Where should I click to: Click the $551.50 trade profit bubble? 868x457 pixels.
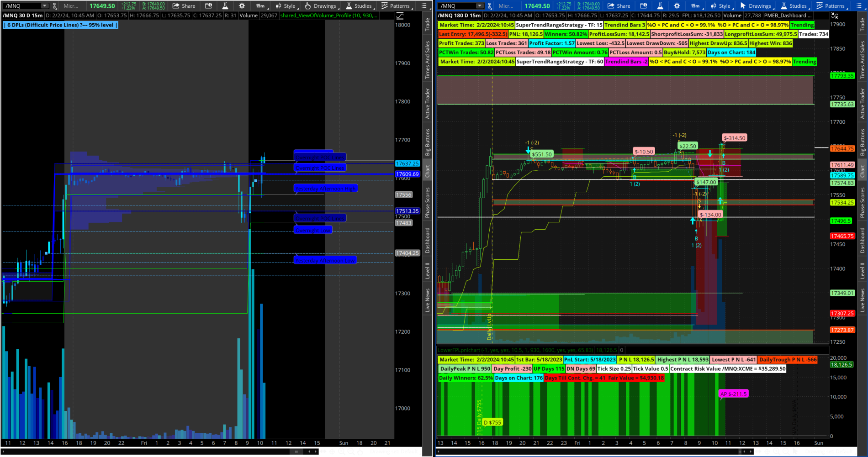pyautogui.click(x=542, y=154)
